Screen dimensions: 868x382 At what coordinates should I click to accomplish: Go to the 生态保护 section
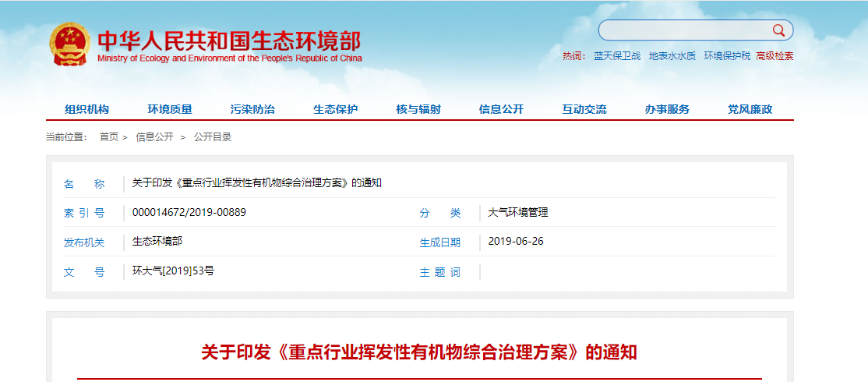tap(335, 109)
